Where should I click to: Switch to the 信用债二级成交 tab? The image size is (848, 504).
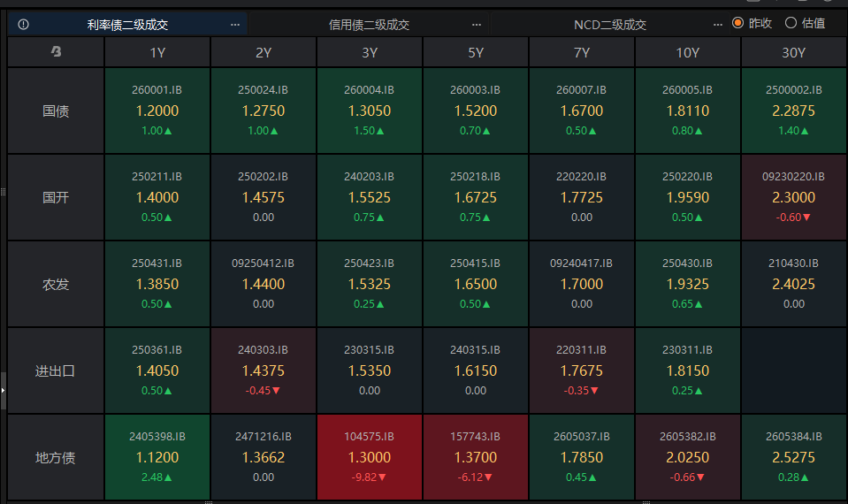point(369,24)
